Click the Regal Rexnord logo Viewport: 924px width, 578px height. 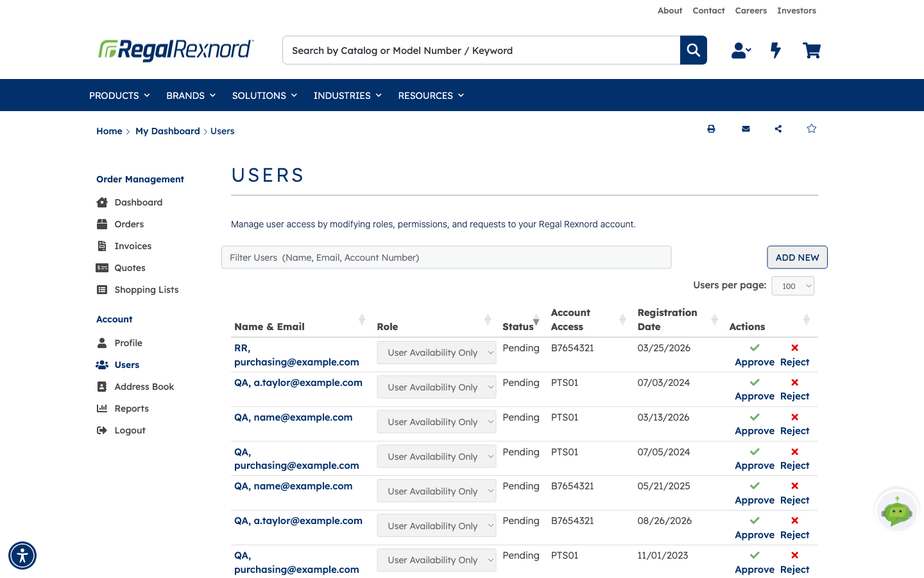tap(176, 50)
